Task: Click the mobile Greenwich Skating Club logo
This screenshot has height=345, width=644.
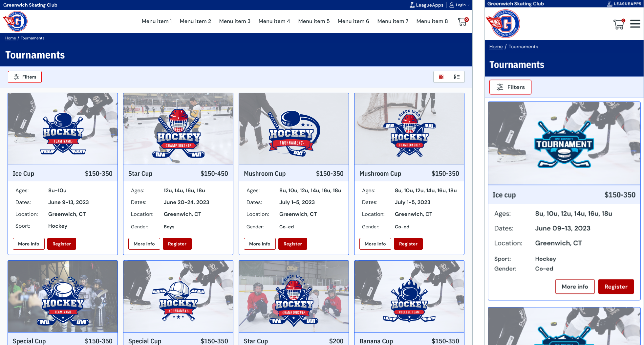Action: pos(503,24)
